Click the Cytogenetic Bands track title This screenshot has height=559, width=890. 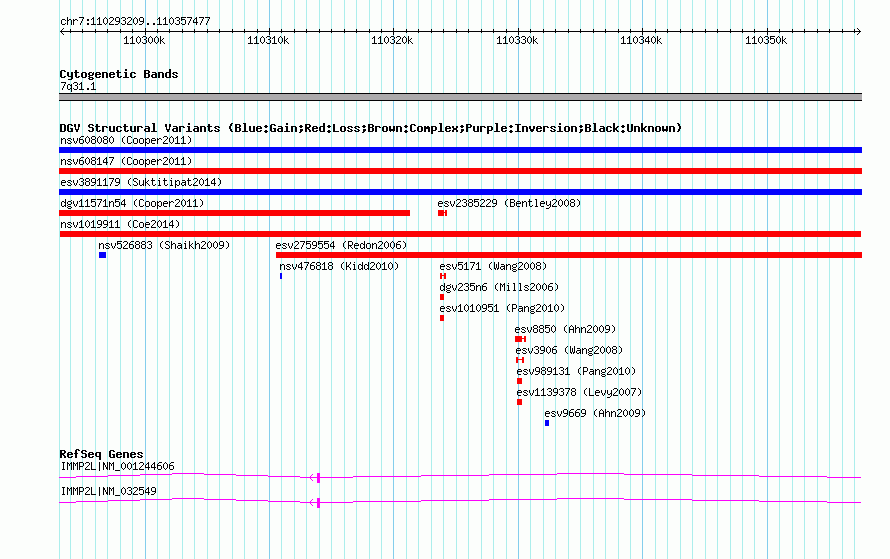tap(119, 74)
